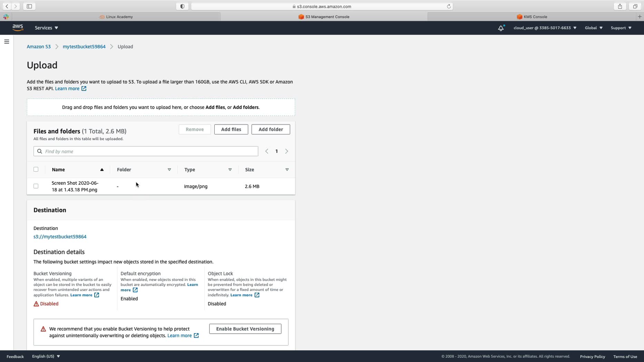644x362 pixels.
Task: Switch to the Linux Academy tab
Action: [x=116, y=17]
